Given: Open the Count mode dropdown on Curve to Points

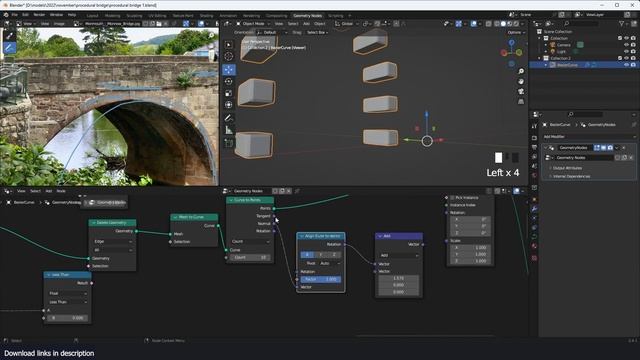Looking at the screenshot, I should (250, 242).
